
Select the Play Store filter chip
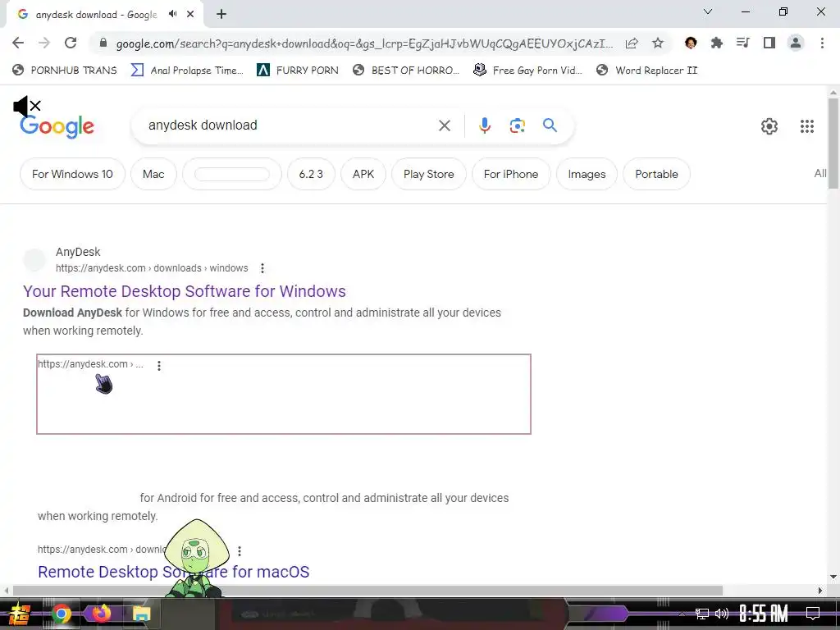click(428, 174)
